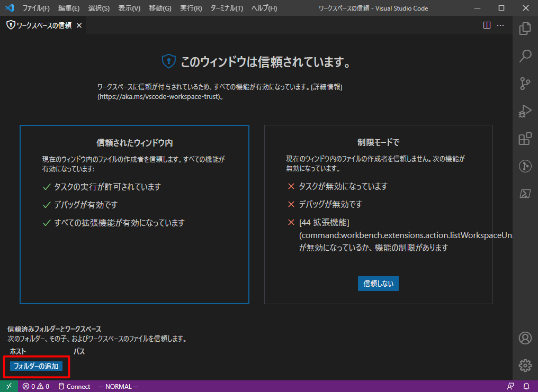Open the editor More Actions ellipsis
Image resolution: width=538 pixels, height=392 pixels.
tap(500, 25)
